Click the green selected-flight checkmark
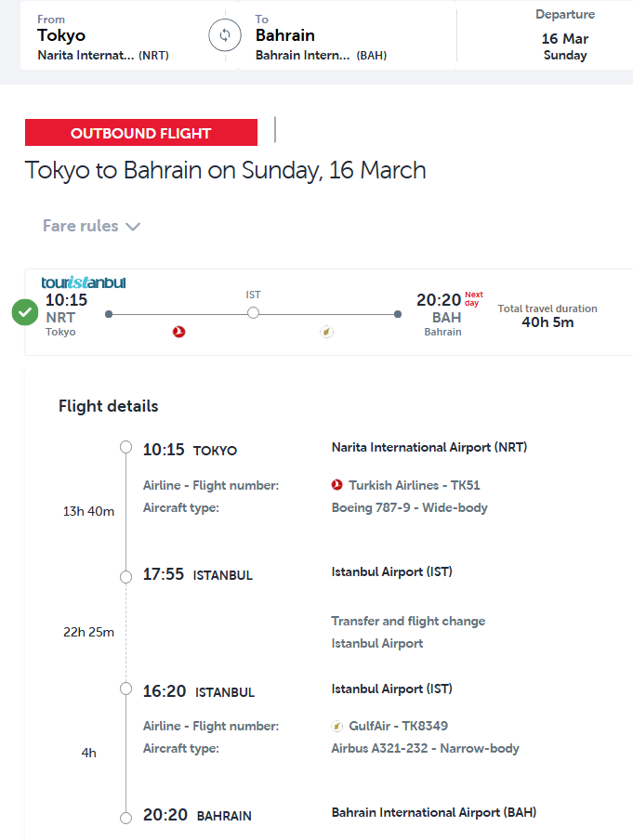 point(25,313)
